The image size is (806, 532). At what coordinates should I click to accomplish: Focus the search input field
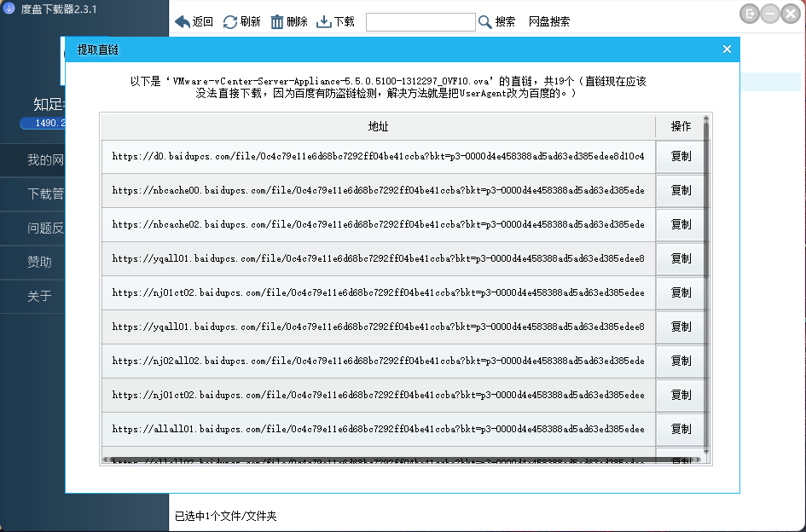tap(420, 22)
